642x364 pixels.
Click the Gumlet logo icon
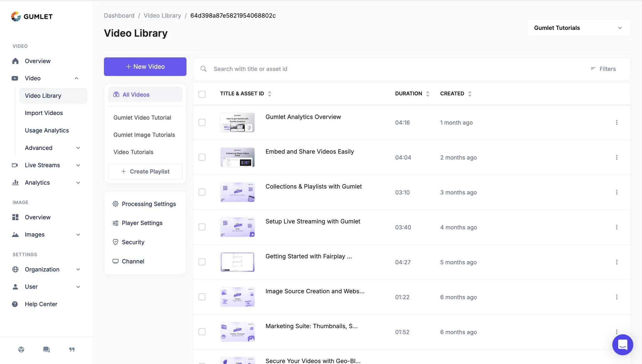pos(16,17)
